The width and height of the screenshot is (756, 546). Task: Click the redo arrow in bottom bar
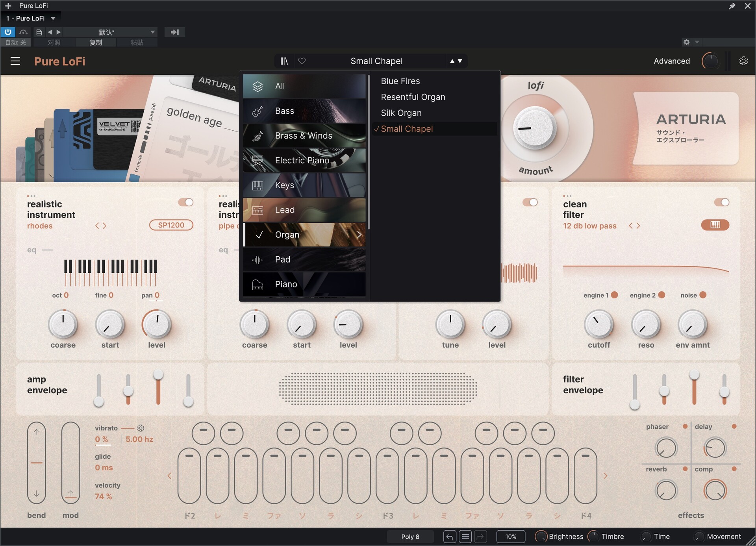pyautogui.click(x=480, y=537)
